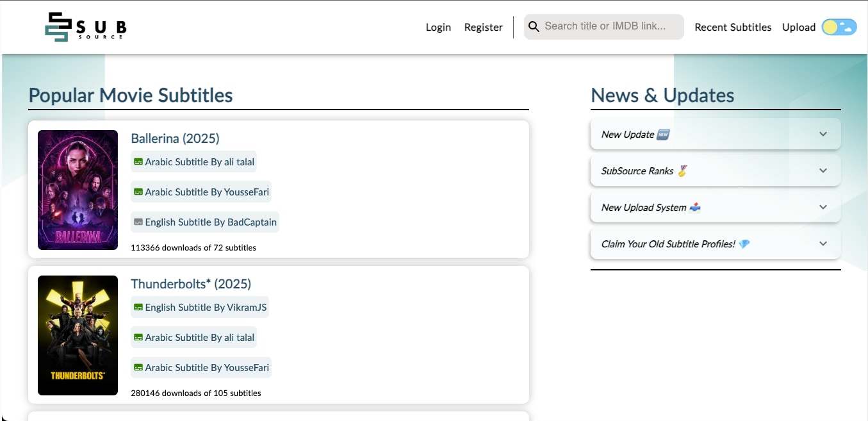Expand the New Update news item
The width and height of the screenshot is (868, 421).
point(716,134)
